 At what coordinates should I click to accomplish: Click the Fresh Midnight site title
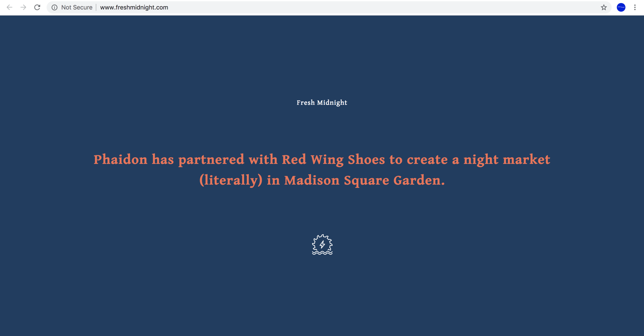(x=322, y=103)
